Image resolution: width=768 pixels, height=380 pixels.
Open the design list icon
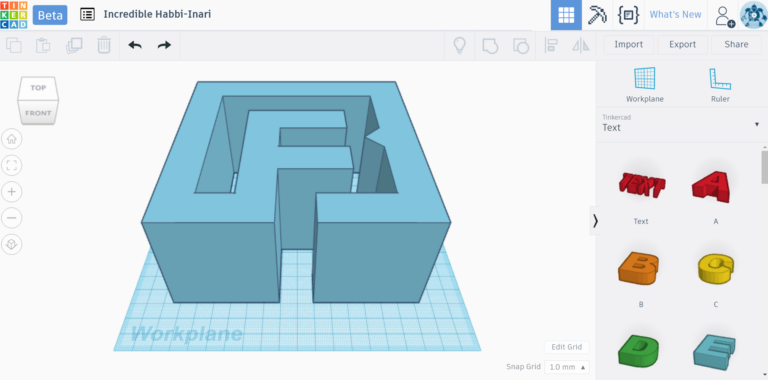[x=87, y=14]
